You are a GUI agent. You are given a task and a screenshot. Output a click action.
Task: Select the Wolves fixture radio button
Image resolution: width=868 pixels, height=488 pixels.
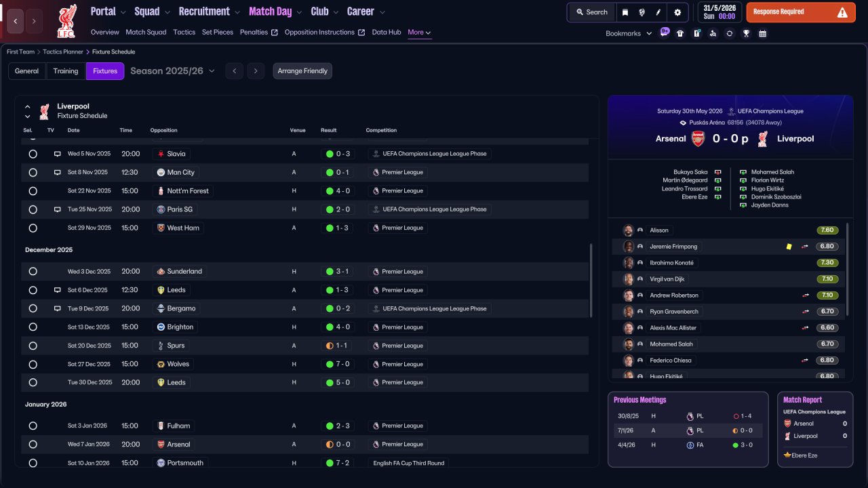33,364
